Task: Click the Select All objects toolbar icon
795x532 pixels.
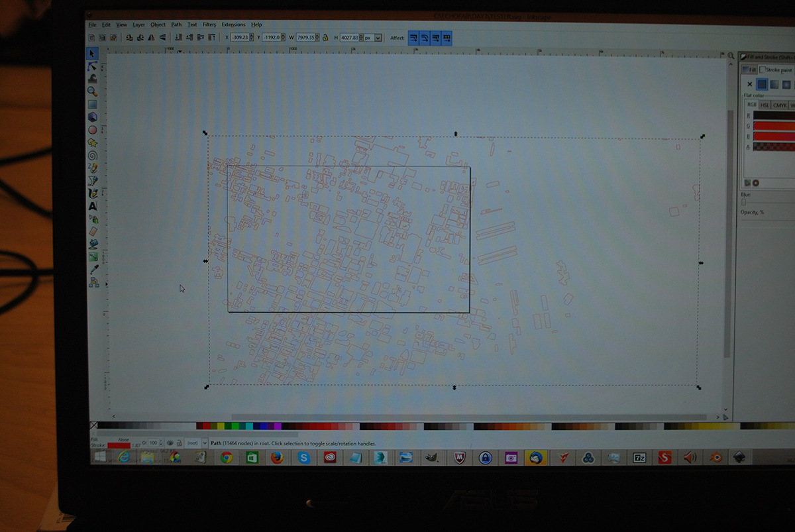Action: click(x=92, y=38)
